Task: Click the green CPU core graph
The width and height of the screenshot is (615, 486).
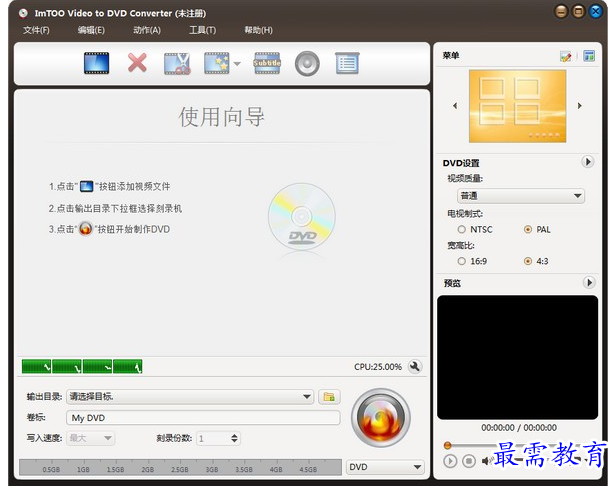Action: point(82,366)
